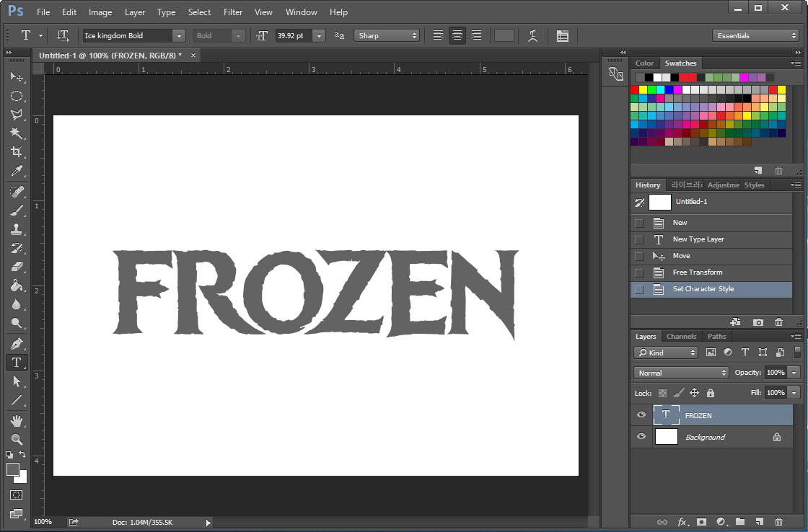Toggle Quick Mask mode icon
808x532 pixels.
(17, 495)
